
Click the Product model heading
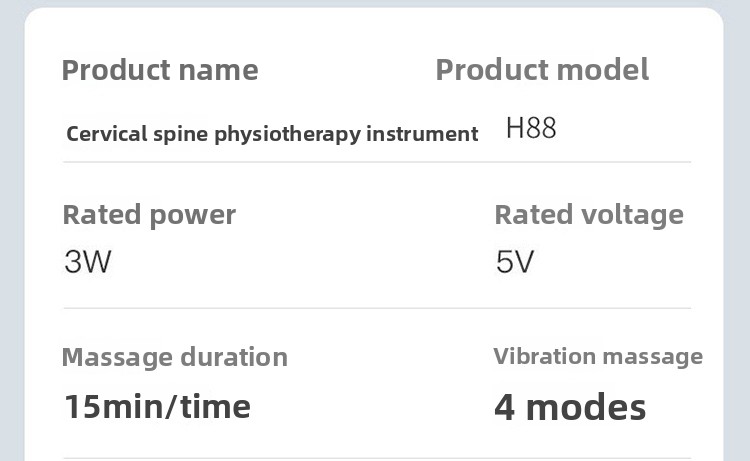tap(542, 70)
